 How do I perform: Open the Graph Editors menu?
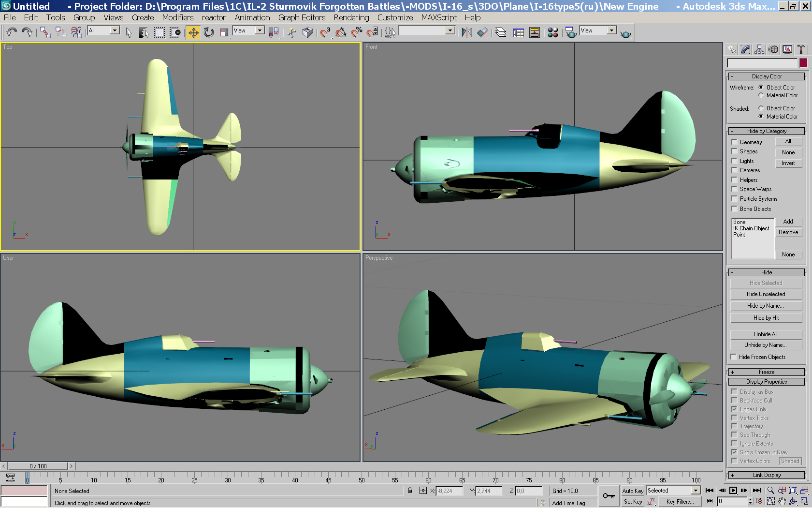click(x=302, y=17)
